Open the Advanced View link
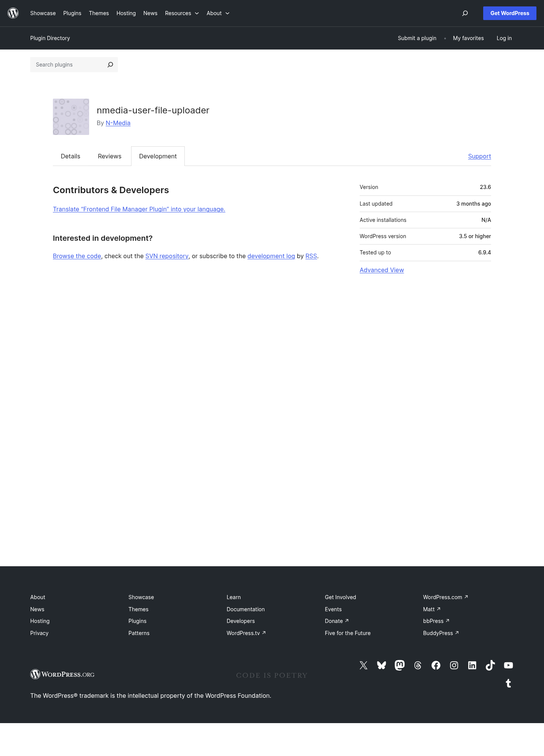Viewport: 544px width, 756px height. click(382, 270)
